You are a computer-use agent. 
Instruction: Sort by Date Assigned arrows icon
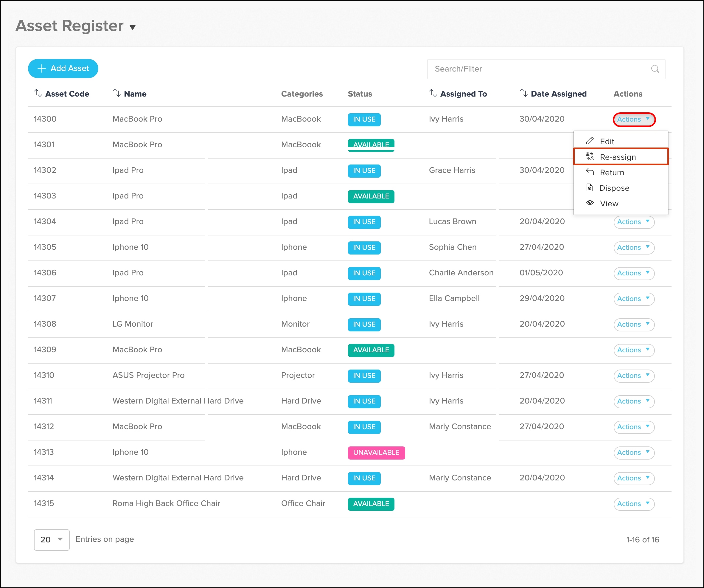[x=523, y=93]
